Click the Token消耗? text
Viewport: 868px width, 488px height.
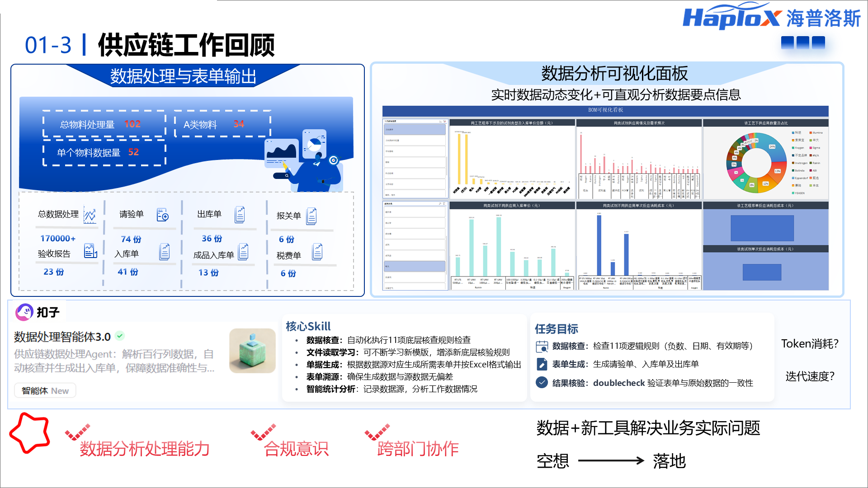(810, 344)
